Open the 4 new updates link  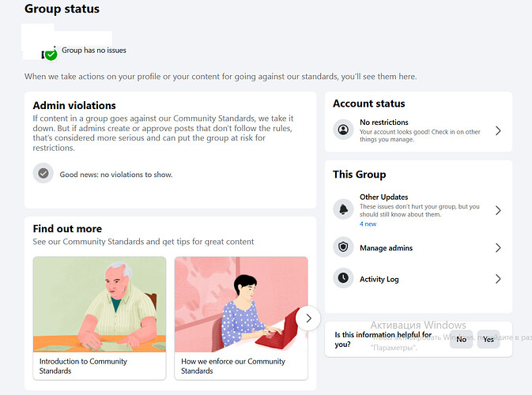point(368,224)
